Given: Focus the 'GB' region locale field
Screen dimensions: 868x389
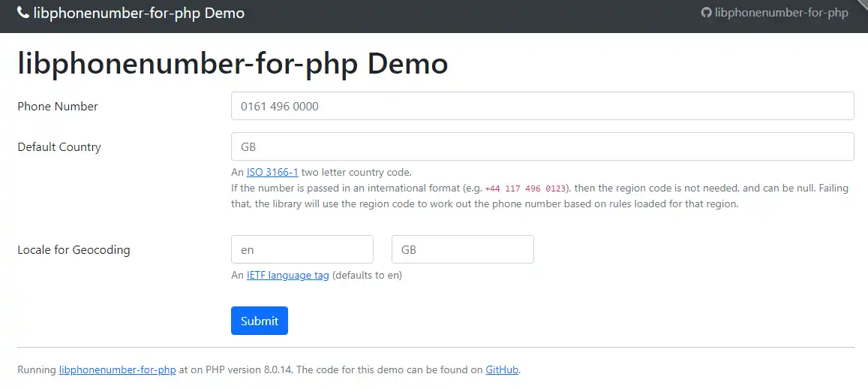Looking at the screenshot, I should pyautogui.click(x=462, y=249).
